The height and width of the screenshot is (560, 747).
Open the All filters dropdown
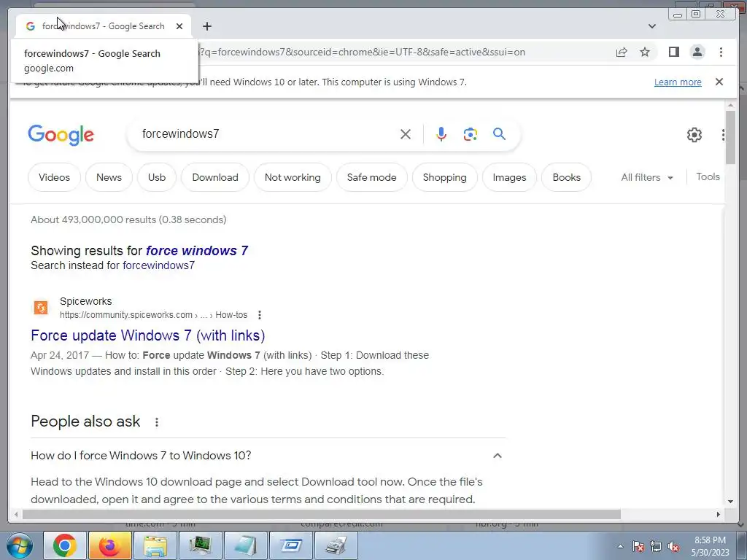click(x=647, y=177)
